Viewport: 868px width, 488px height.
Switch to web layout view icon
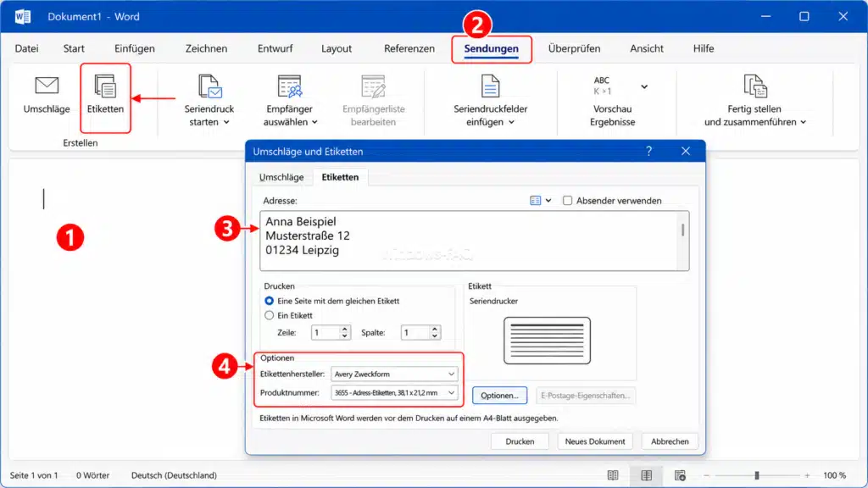[x=680, y=475]
